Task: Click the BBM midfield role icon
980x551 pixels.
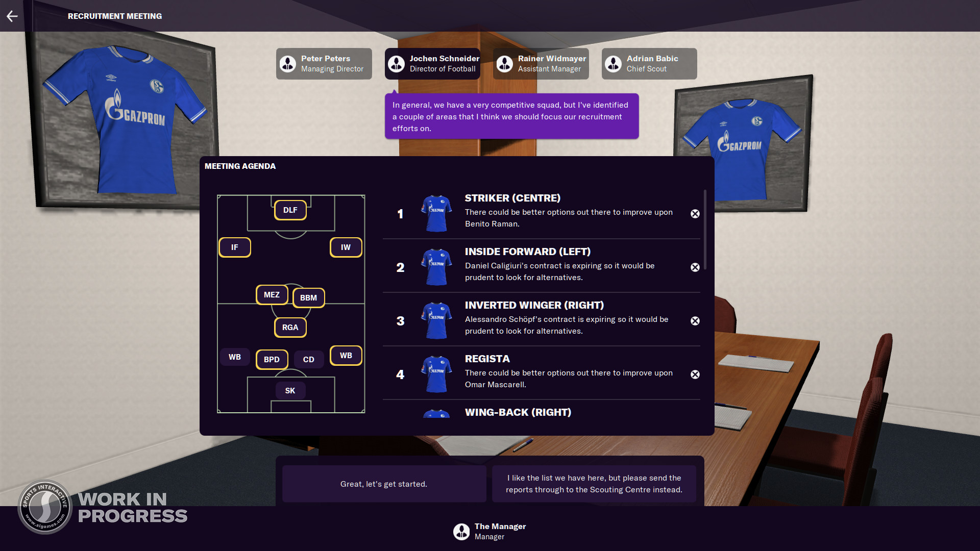Action: 307,297
